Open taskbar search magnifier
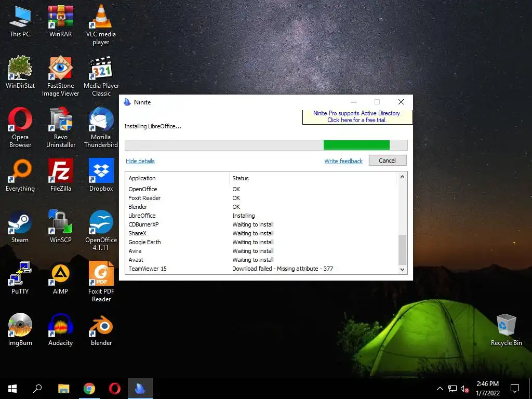The height and width of the screenshot is (399, 532). pos(37,389)
